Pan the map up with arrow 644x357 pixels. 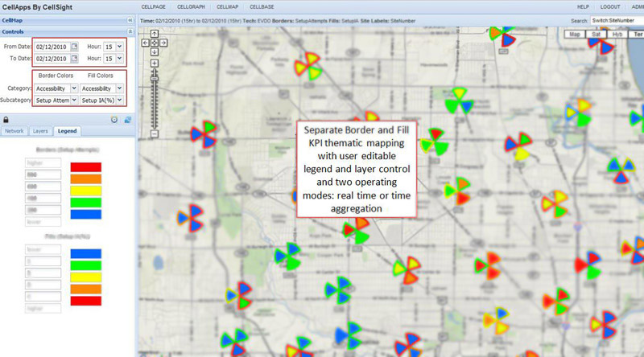tap(154, 35)
